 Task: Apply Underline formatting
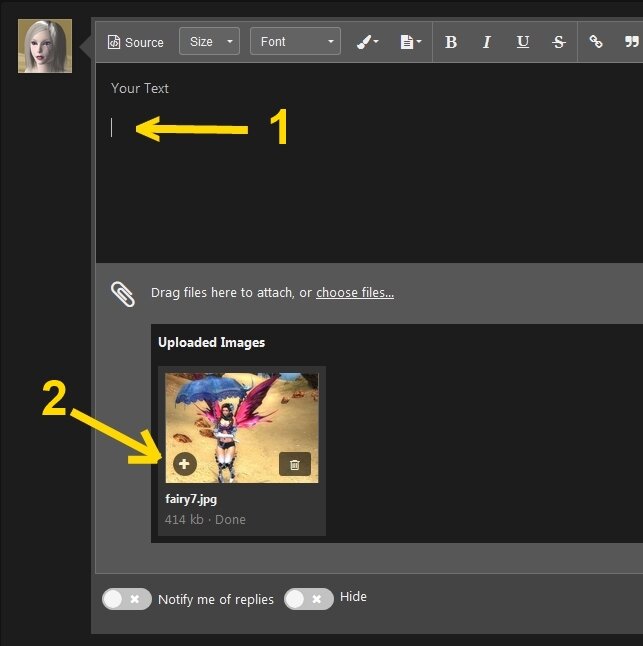point(523,42)
